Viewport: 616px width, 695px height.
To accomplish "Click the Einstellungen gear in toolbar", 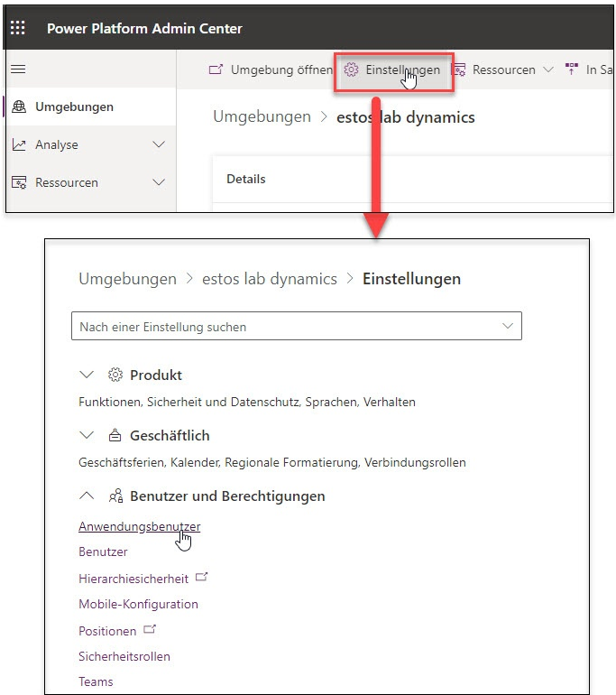I will [352, 69].
